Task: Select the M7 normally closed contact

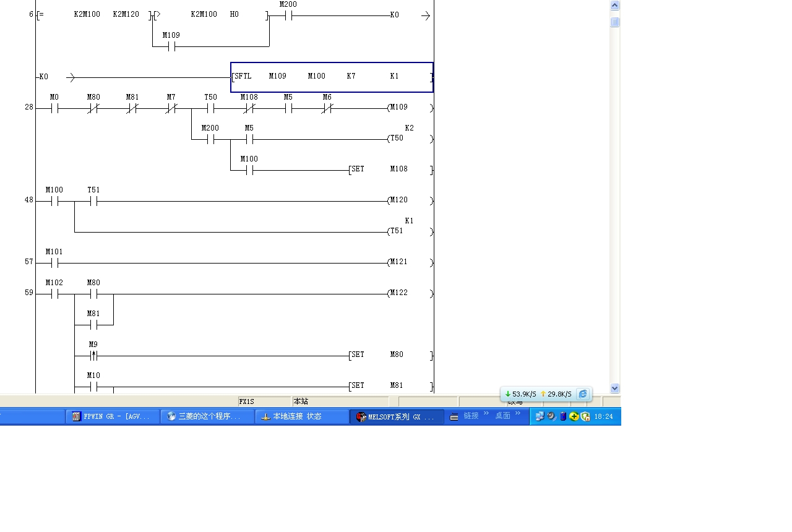Action: pyautogui.click(x=171, y=108)
